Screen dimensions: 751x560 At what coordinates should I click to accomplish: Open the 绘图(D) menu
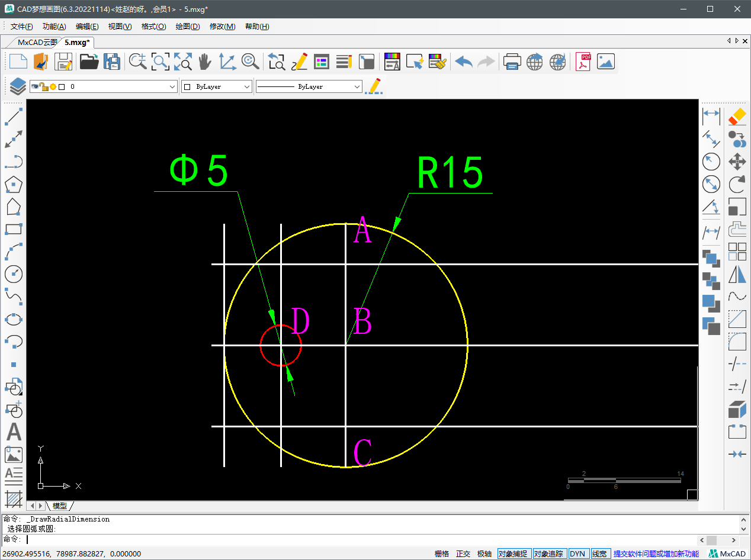(x=188, y=27)
